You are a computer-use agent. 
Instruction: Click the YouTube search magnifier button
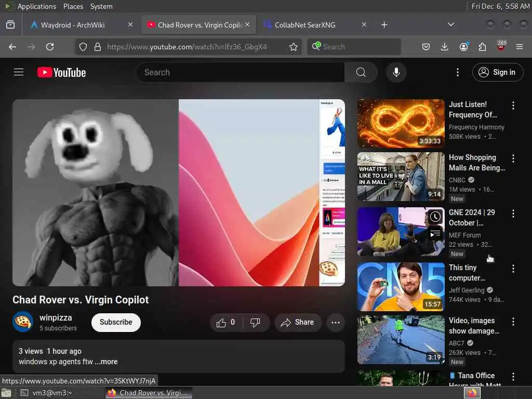(x=361, y=72)
